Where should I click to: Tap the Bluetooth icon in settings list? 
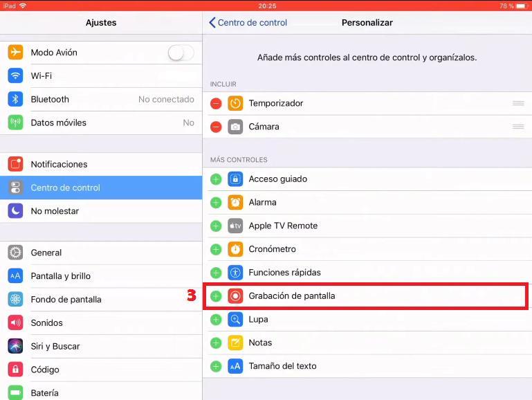pos(15,99)
